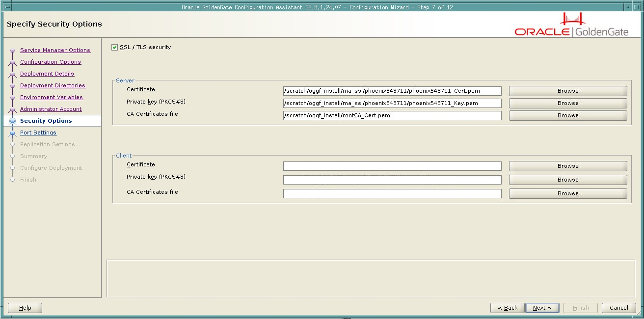Browse for Client Private key file
This screenshot has width=644, height=319.
click(568, 180)
